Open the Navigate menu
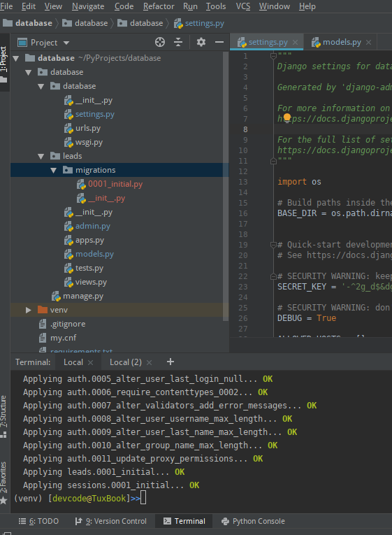 point(88,6)
